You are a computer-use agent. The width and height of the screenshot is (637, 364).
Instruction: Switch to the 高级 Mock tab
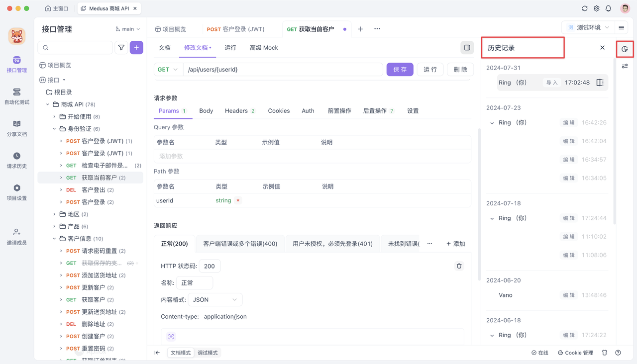pyautogui.click(x=264, y=48)
